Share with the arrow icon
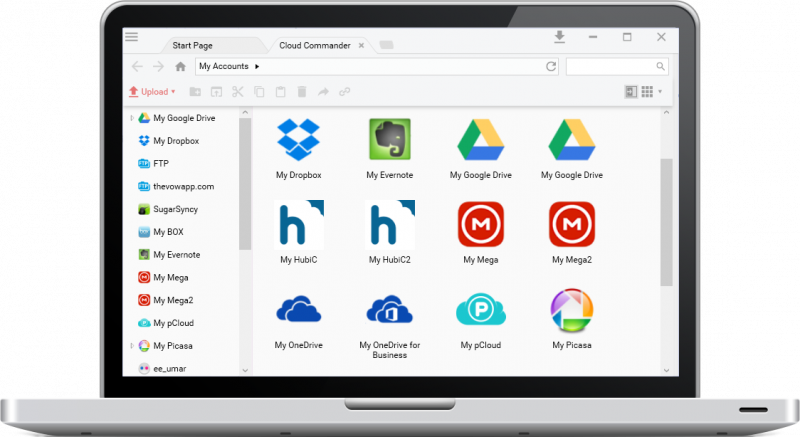This screenshot has width=800, height=437. point(323,92)
